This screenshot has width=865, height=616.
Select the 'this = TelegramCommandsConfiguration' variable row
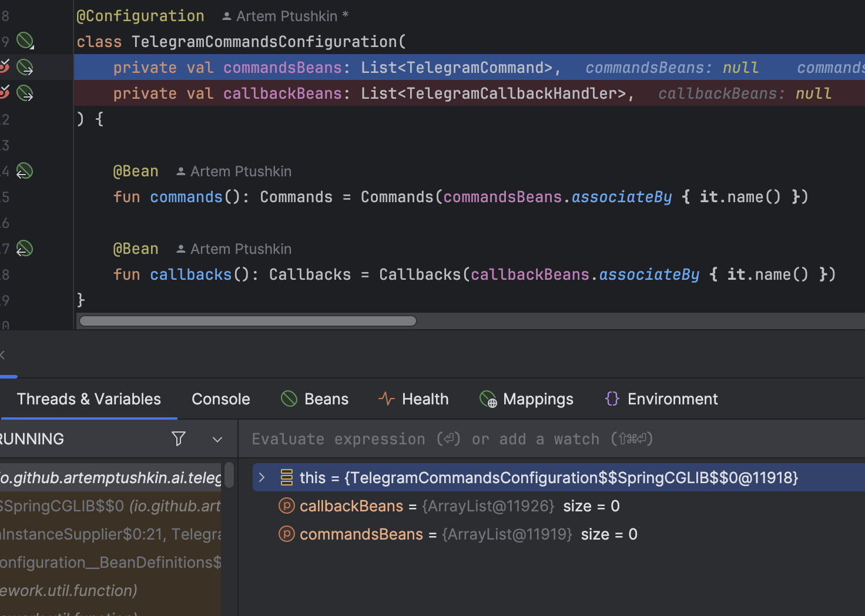coord(558,477)
